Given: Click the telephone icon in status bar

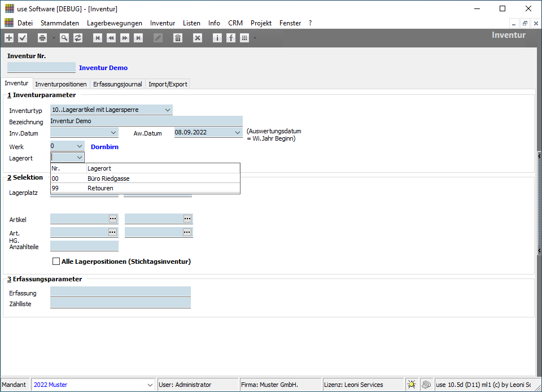Looking at the screenshot, I should [x=426, y=385].
